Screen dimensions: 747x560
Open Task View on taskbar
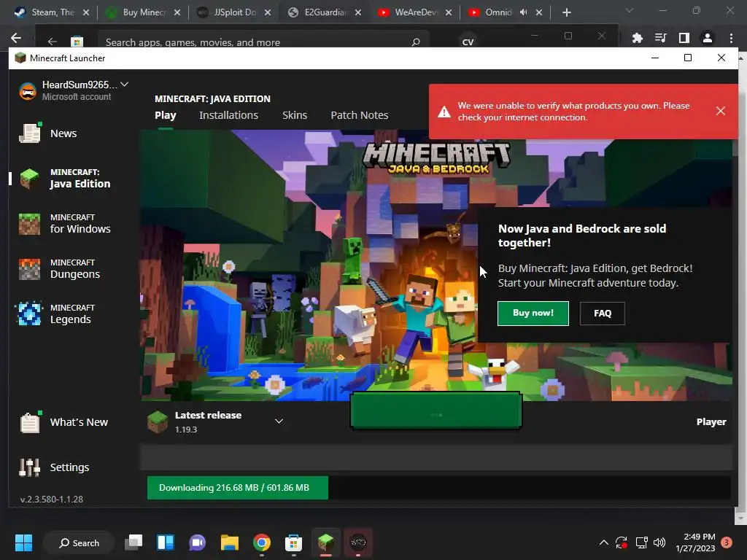[x=133, y=542]
